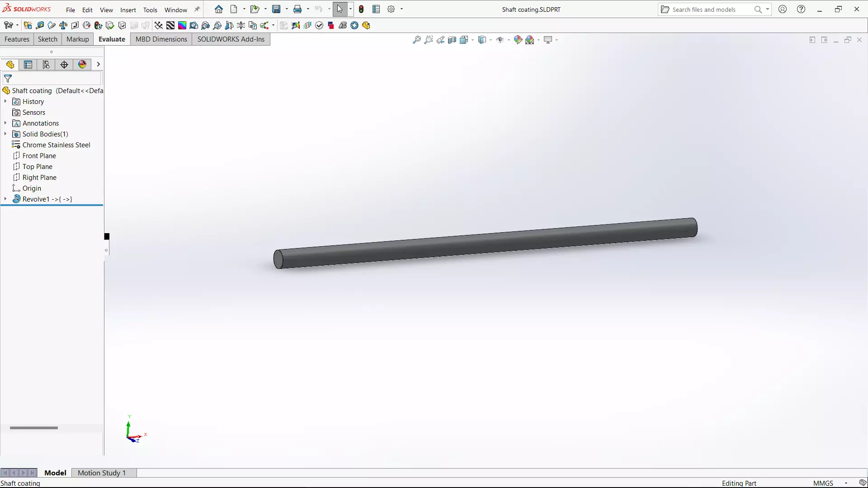Viewport: 868px width, 488px height.
Task: Run Deviation Analysis tool
Action: (159, 25)
